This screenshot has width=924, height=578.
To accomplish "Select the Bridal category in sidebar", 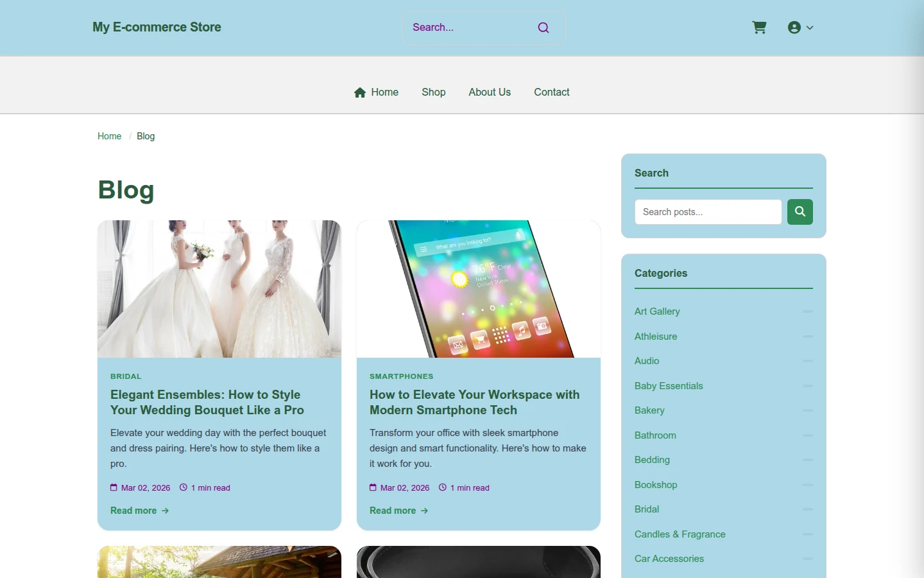I will coord(647,509).
